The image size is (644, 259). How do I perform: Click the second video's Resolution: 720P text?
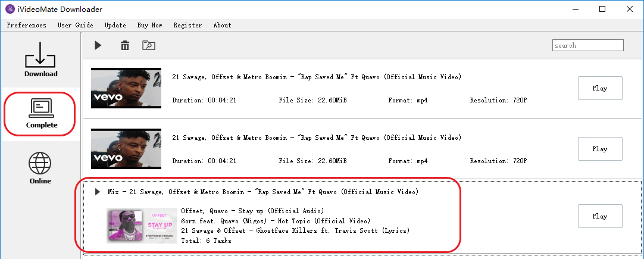tap(498, 161)
